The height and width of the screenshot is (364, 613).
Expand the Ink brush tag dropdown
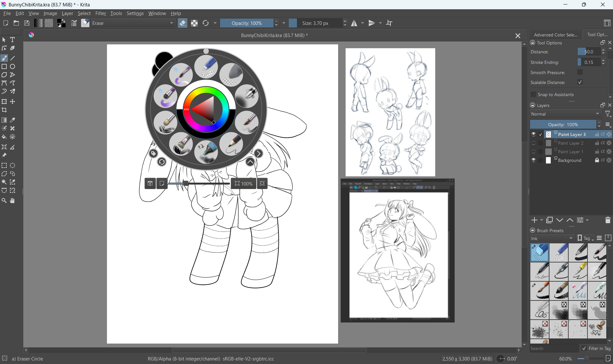click(x=552, y=239)
